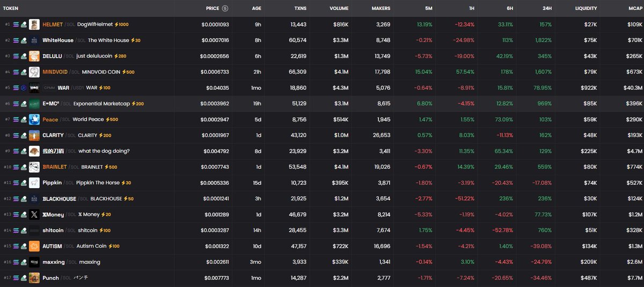Click the 26,653 makers value for CLARITY

click(380, 135)
